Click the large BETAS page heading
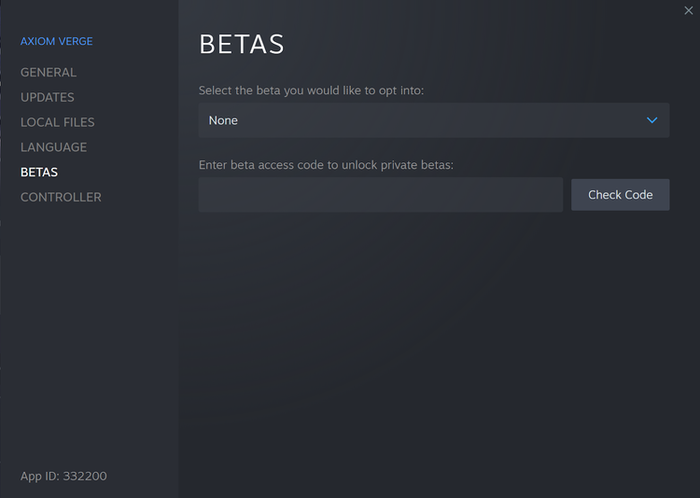This screenshot has height=498, width=700. (x=242, y=45)
